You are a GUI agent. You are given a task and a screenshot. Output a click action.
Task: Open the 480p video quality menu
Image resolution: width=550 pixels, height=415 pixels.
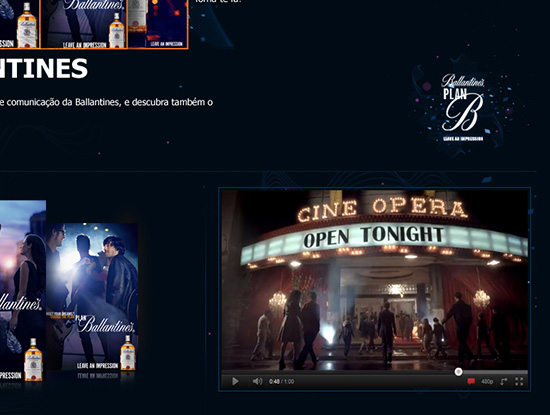(487, 381)
